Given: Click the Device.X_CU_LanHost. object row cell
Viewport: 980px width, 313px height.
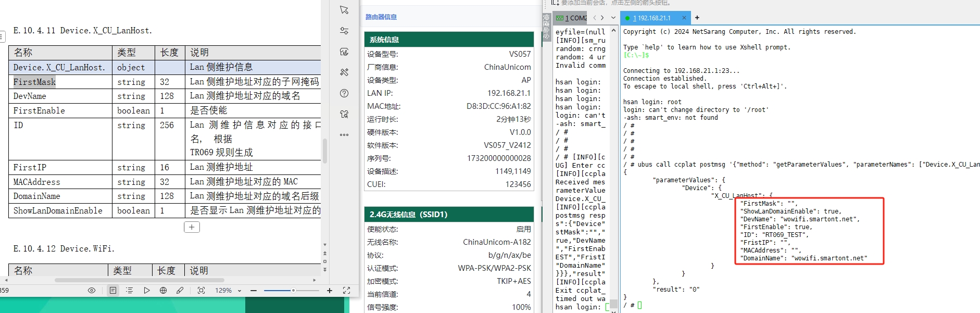Looking at the screenshot, I should (x=59, y=67).
